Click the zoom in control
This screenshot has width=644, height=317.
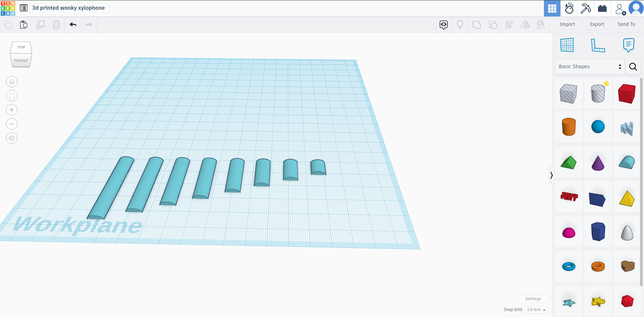pos(11,110)
